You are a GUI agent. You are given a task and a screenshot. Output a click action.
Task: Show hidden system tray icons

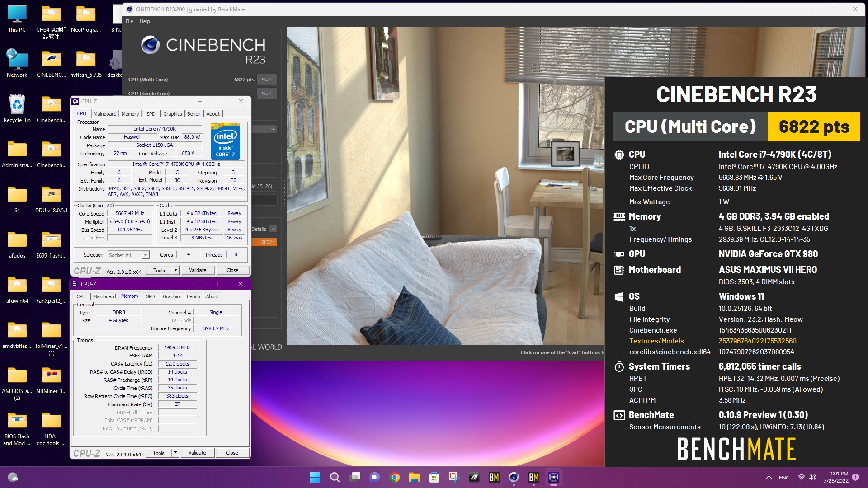tap(769, 477)
